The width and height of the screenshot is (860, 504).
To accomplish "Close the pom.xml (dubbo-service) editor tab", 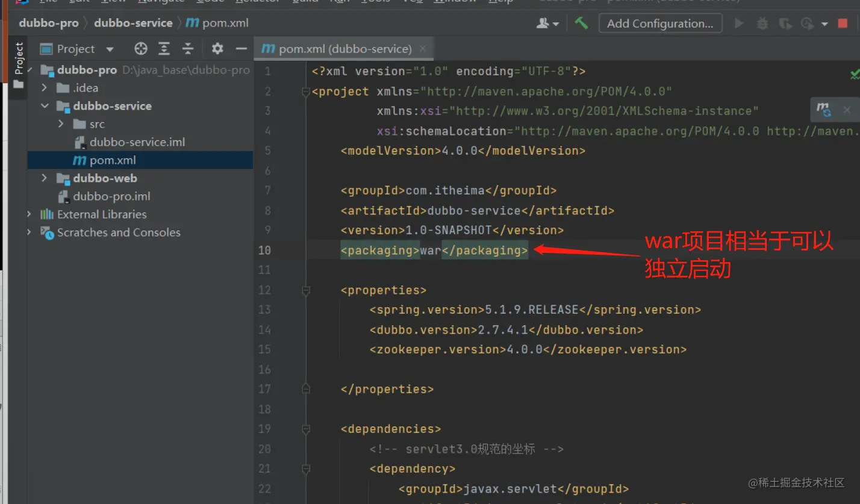I will 423,49.
